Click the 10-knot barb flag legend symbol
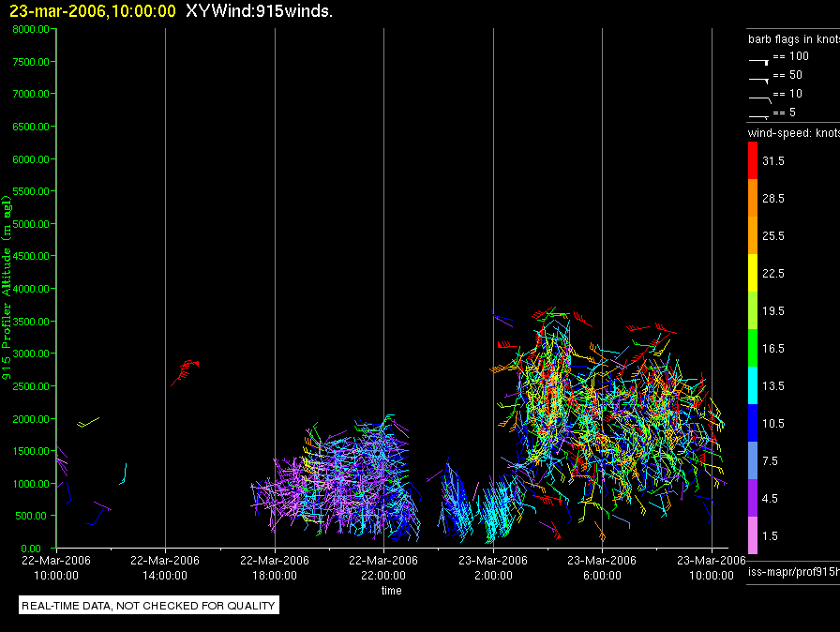Image resolution: width=840 pixels, height=632 pixels. pyautogui.click(x=760, y=99)
